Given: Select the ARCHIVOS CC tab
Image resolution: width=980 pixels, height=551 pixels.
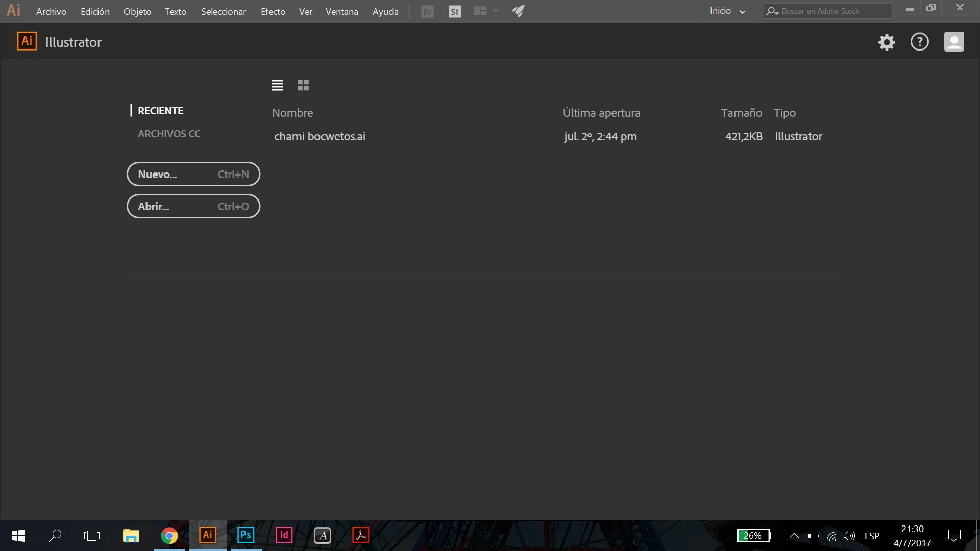Looking at the screenshot, I should (x=169, y=134).
